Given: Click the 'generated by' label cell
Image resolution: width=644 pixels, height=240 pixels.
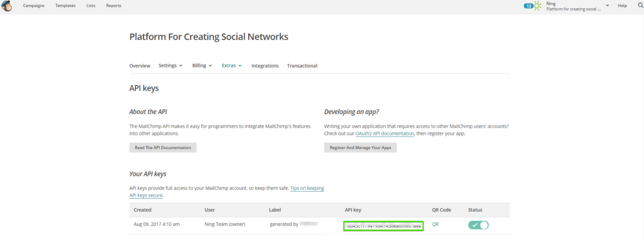Looking at the screenshot, I should 294,225.
